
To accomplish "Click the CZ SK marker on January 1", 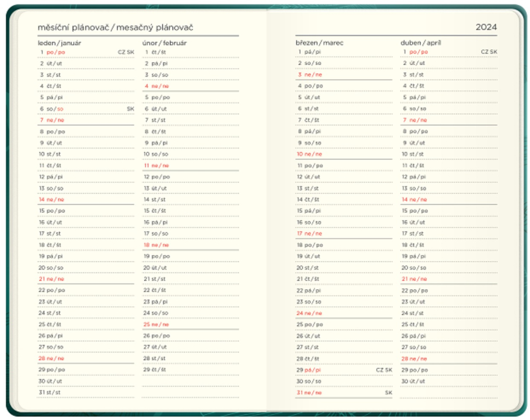I will tap(126, 52).
